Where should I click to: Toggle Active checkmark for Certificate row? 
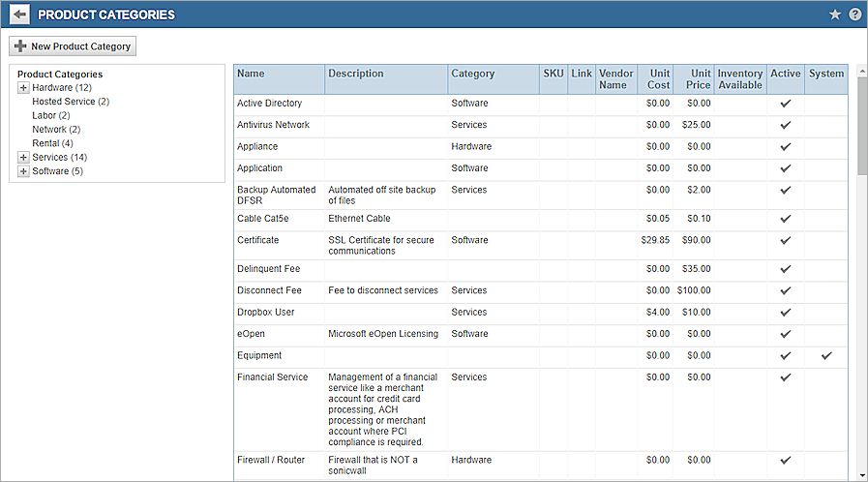[786, 240]
